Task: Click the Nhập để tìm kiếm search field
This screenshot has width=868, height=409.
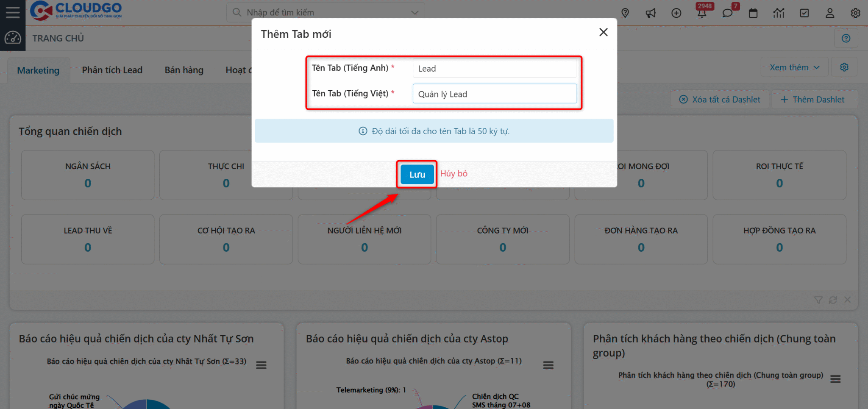Action: point(325,13)
